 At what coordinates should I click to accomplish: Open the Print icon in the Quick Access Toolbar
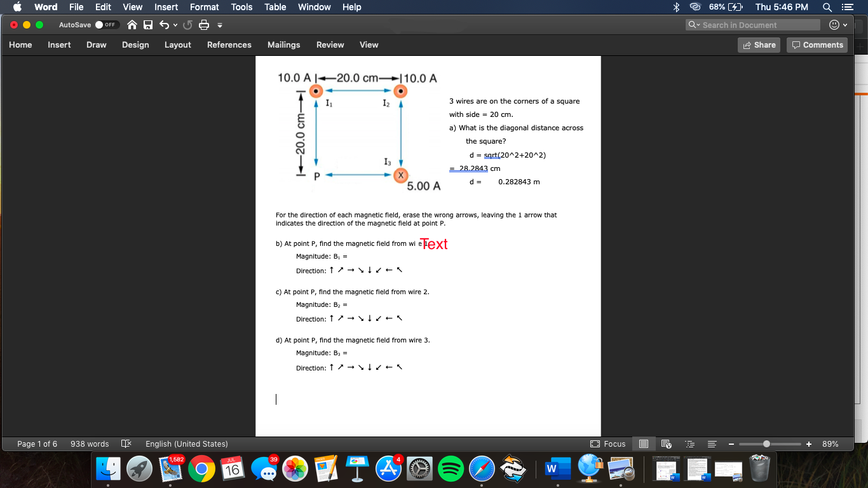coord(203,25)
